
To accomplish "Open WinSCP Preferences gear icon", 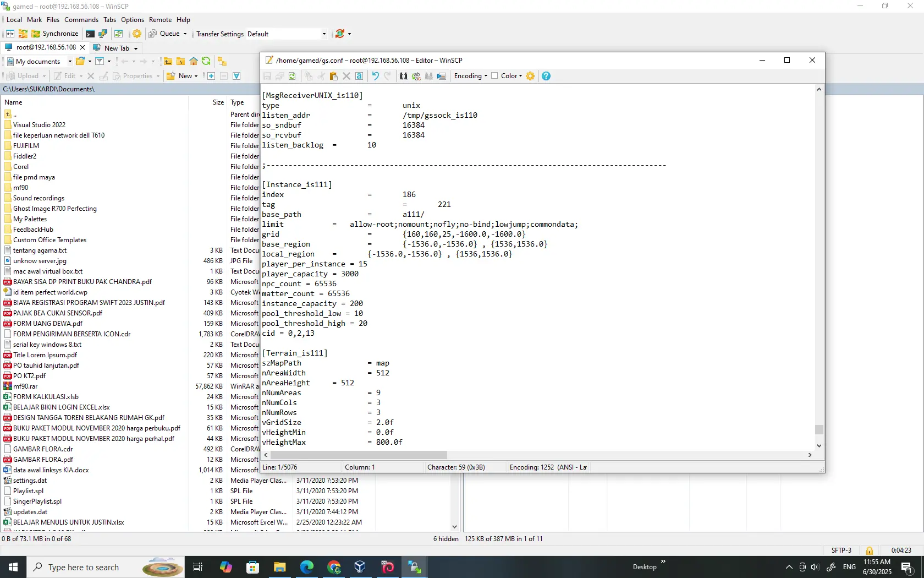I will 137,34.
